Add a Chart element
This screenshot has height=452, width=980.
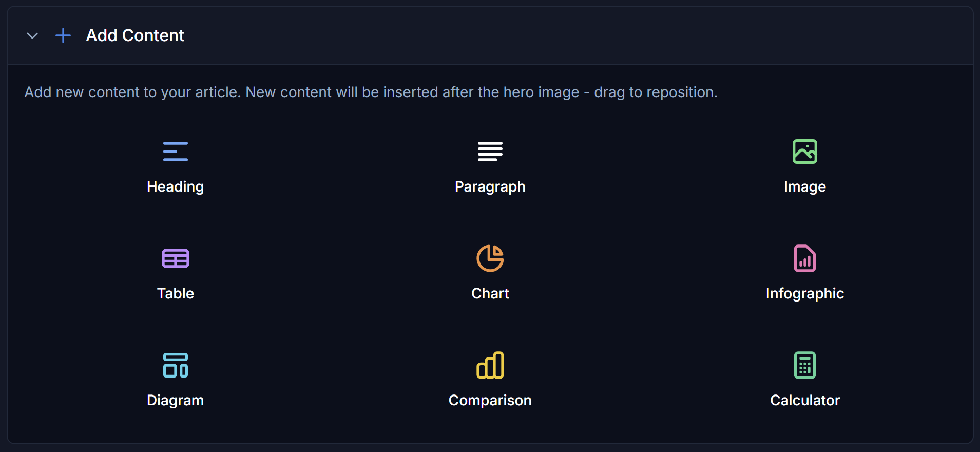[490, 272]
